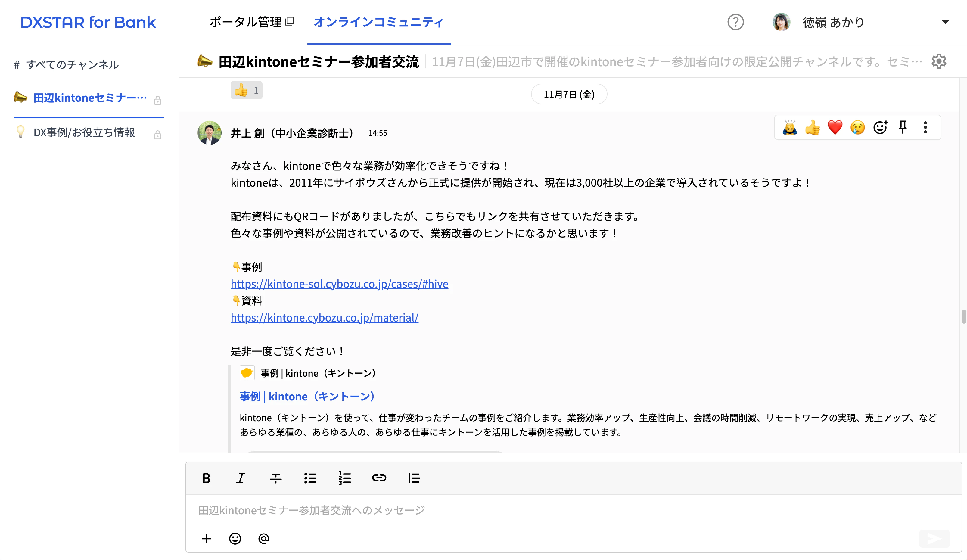Open 田辺kintoneセミナー channel in sidebar
The height and width of the screenshot is (560, 967).
pyautogui.click(x=89, y=98)
